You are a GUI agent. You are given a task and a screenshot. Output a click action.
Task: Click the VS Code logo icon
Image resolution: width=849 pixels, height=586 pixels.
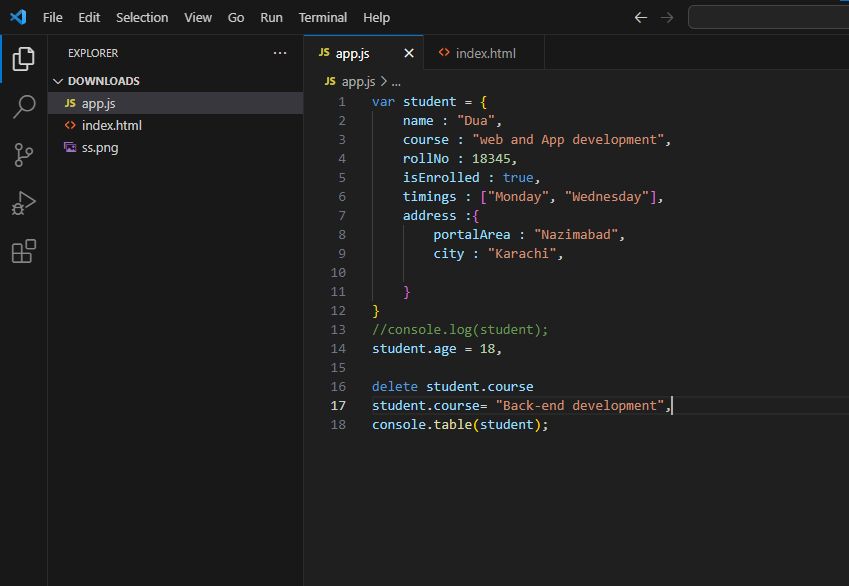(x=18, y=17)
